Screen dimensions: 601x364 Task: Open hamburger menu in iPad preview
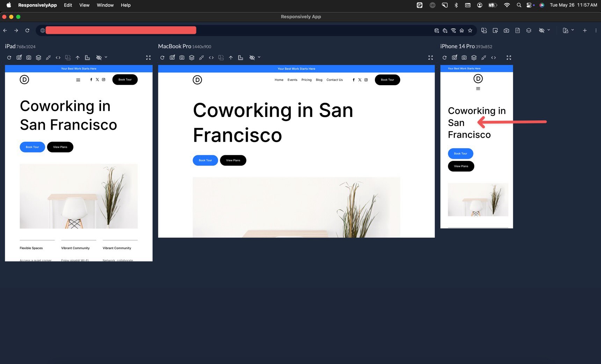pos(78,80)
